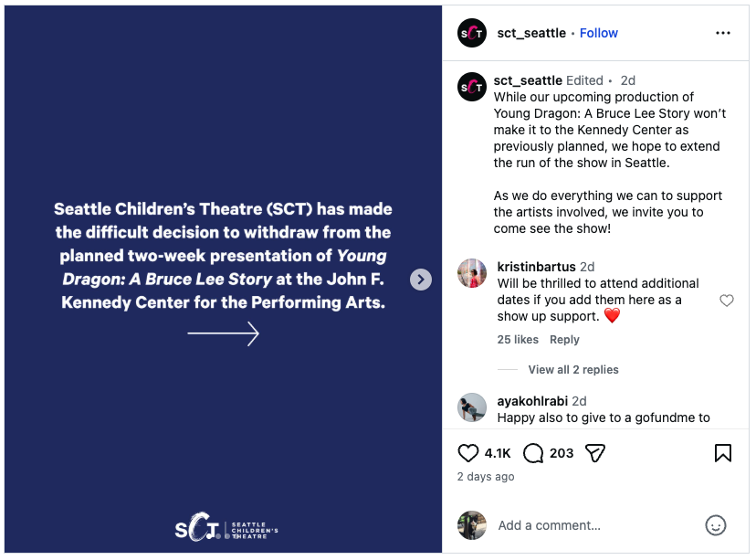Save the post with the bookmark icon

tap(722, 453)
